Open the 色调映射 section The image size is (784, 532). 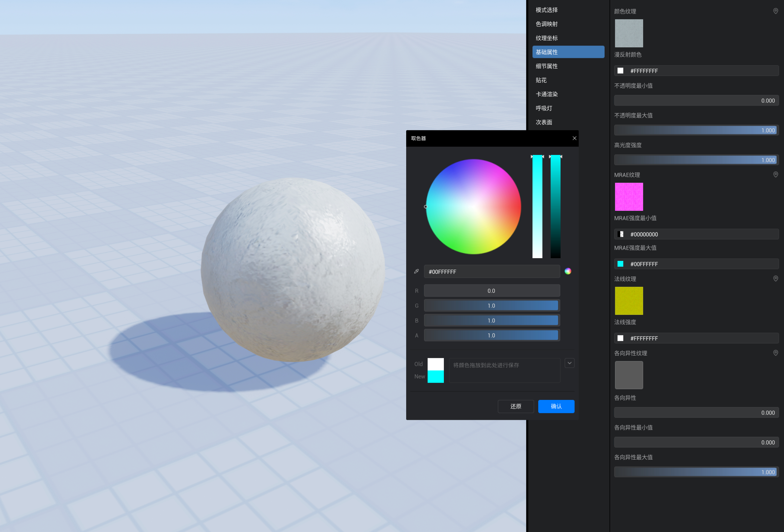[568, 24]
